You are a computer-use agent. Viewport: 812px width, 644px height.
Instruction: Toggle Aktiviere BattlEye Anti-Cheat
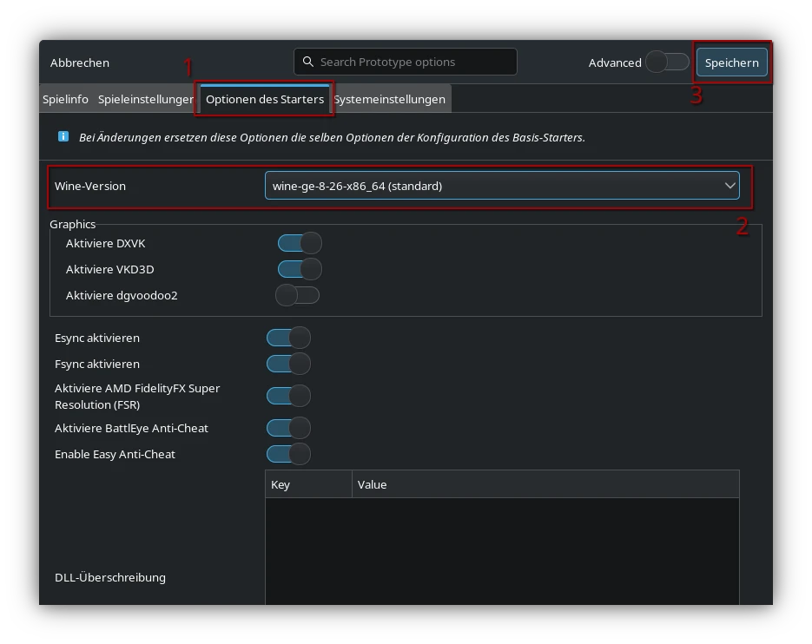288,428
